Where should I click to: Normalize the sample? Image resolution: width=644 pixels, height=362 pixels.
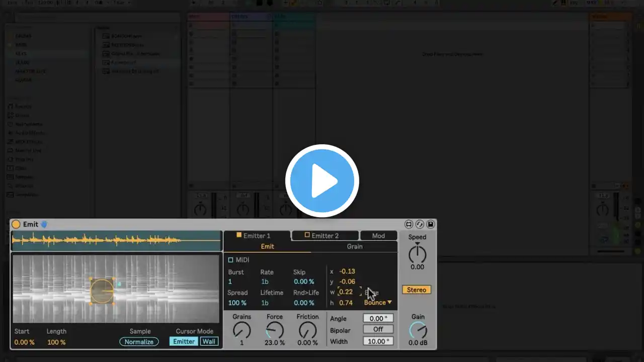coord(139,342)
